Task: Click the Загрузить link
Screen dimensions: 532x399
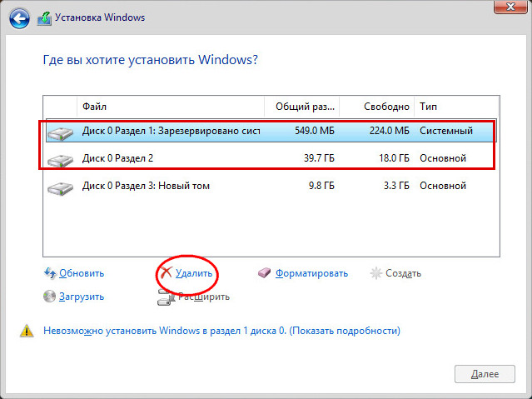Action: click(x=82, y=297)
